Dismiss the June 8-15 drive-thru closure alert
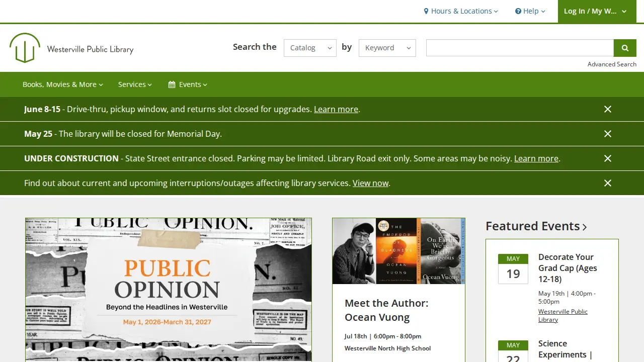The image size is (644, 362). pyautogui.click(x=608, y=109)
